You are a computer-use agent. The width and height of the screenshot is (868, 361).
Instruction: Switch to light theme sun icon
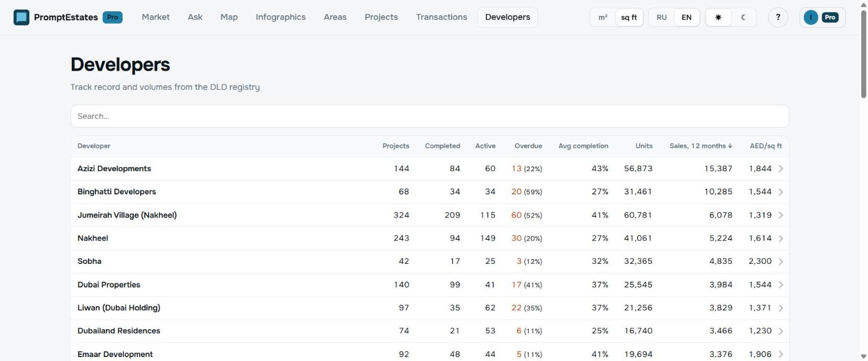(718, 18)
